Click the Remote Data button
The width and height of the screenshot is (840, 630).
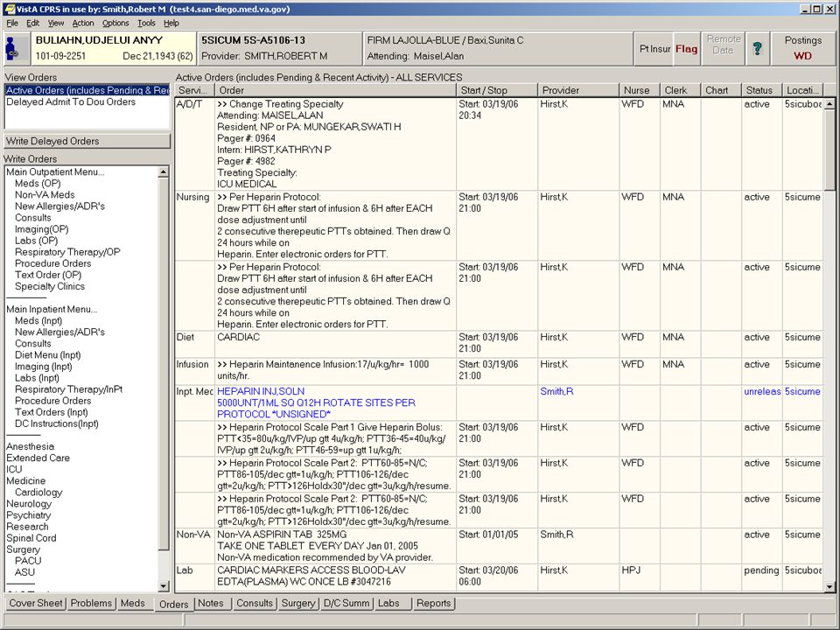724,49
